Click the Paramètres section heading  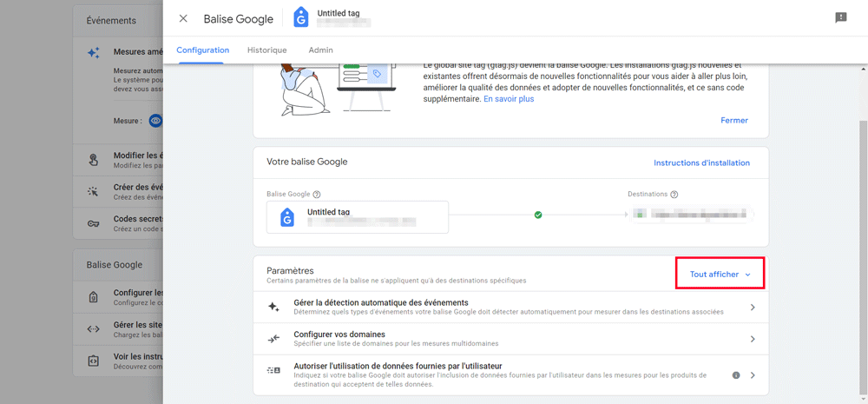point(290,270)
